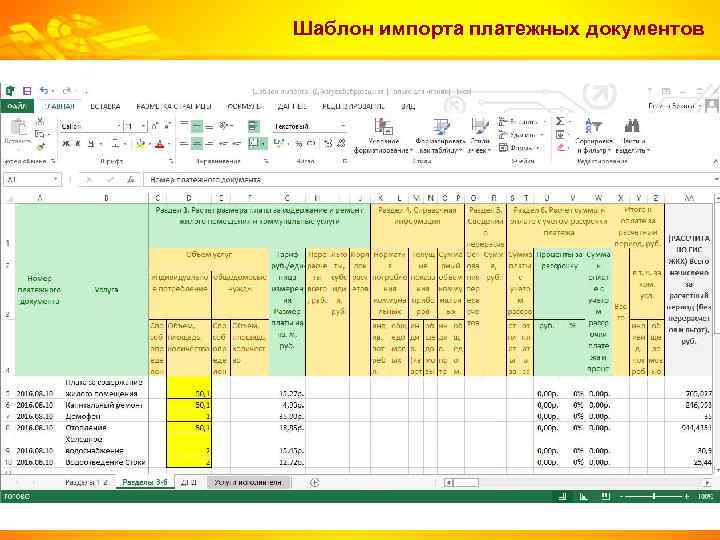Click the horizontal scrollbar thumb

(x=466, y=483)
